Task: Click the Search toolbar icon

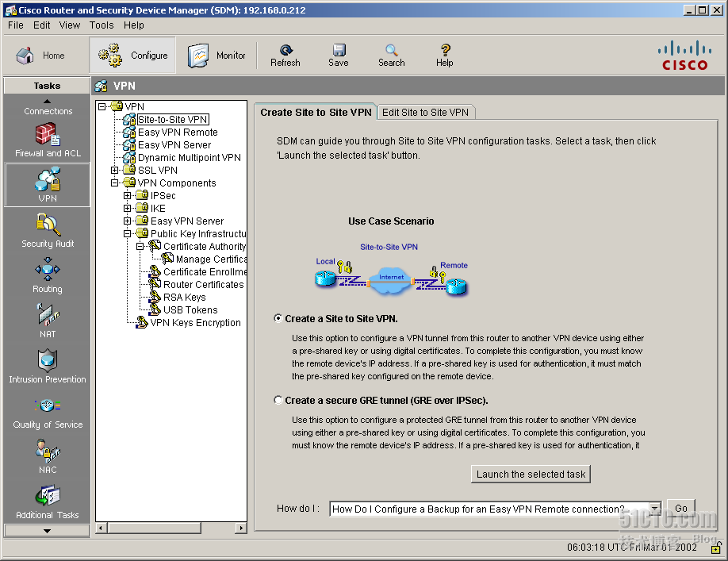Action: (392, 56)
